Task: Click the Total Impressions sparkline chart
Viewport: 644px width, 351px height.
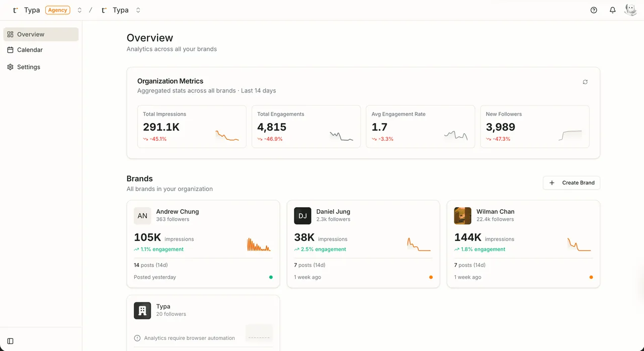Action: (x=227, y=135)
